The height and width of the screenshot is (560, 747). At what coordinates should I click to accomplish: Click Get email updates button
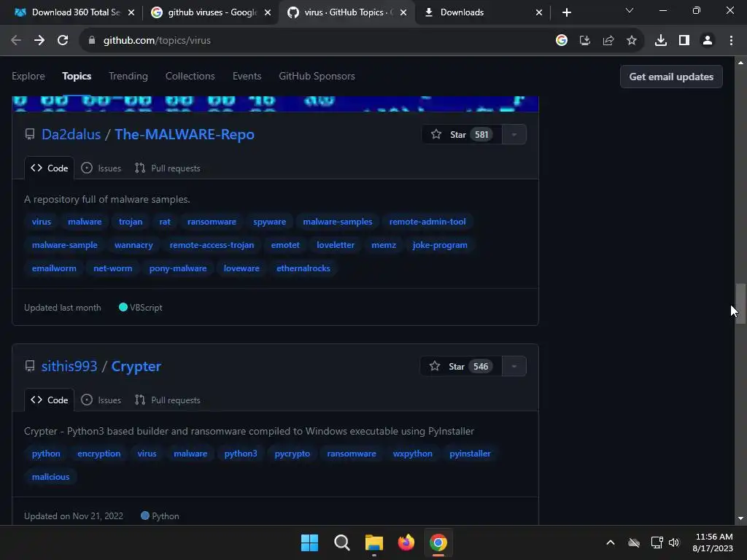671,77
